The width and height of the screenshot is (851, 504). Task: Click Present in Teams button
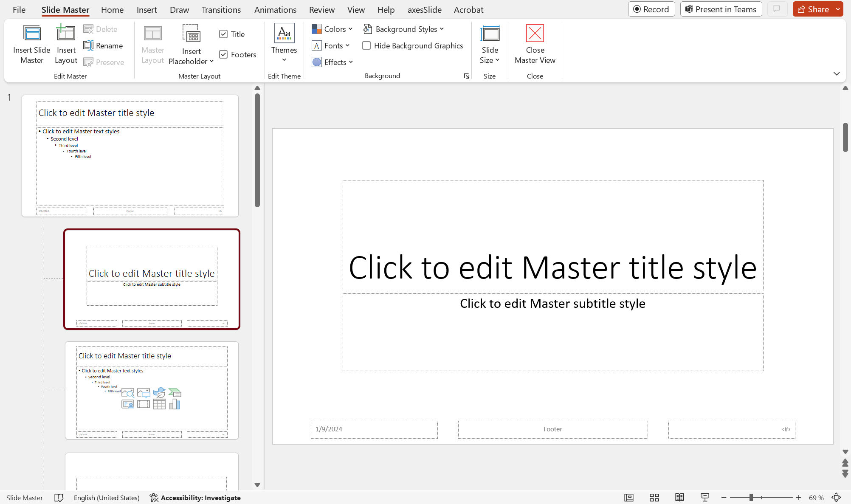[721, 9]
